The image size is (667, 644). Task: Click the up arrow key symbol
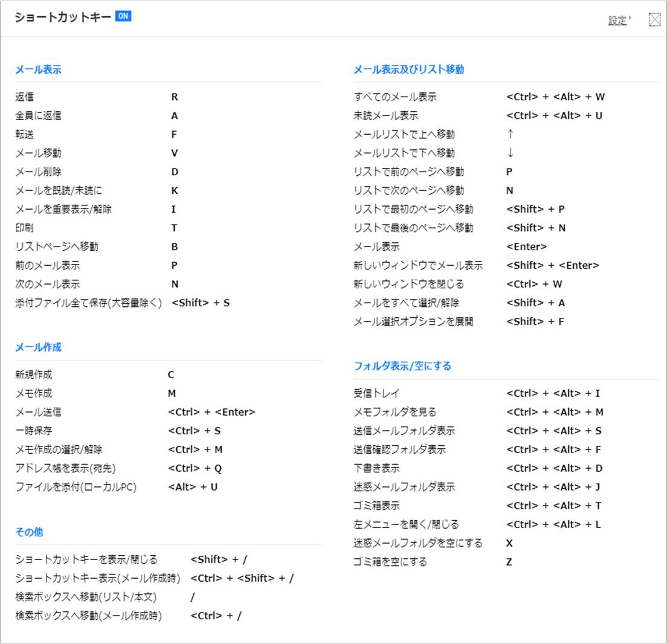pyautogui.click(x=511, y=134)
